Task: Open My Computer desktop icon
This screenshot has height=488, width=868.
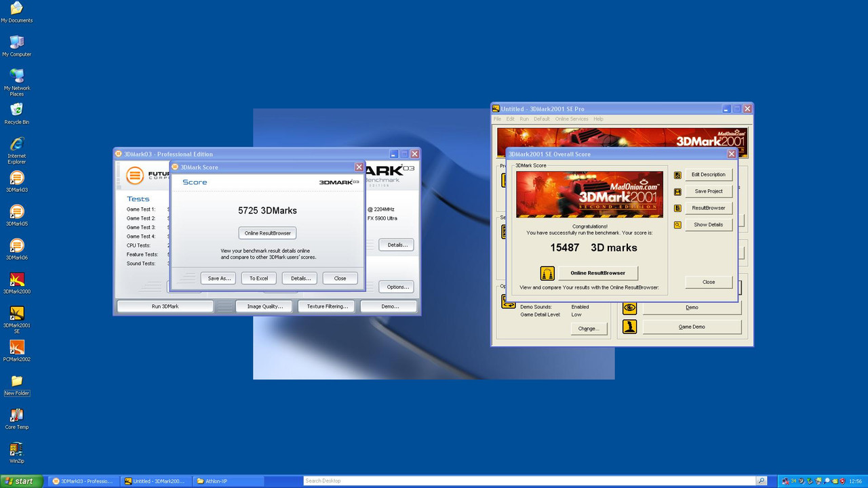Action: [16, 45]
